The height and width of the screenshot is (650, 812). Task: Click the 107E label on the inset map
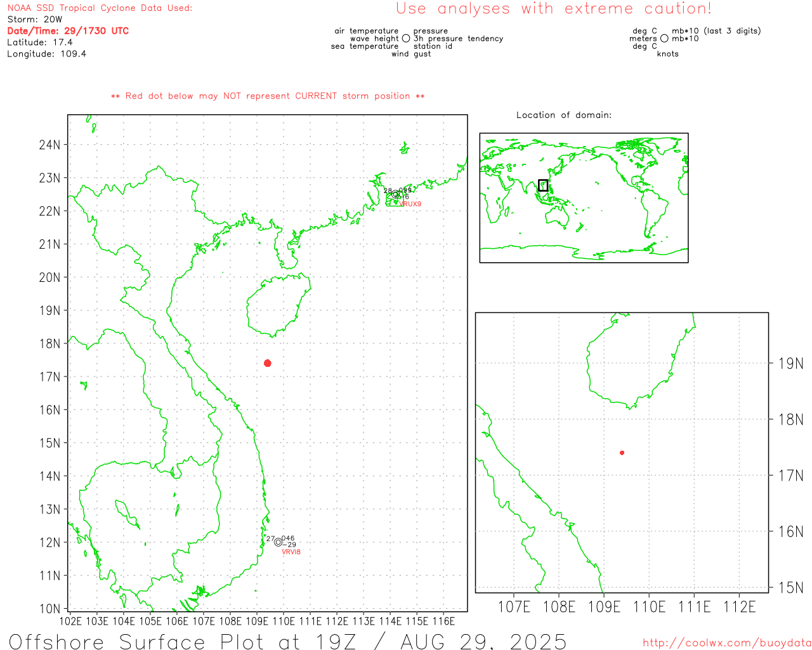pyautogui.click(x=514, y=607)
